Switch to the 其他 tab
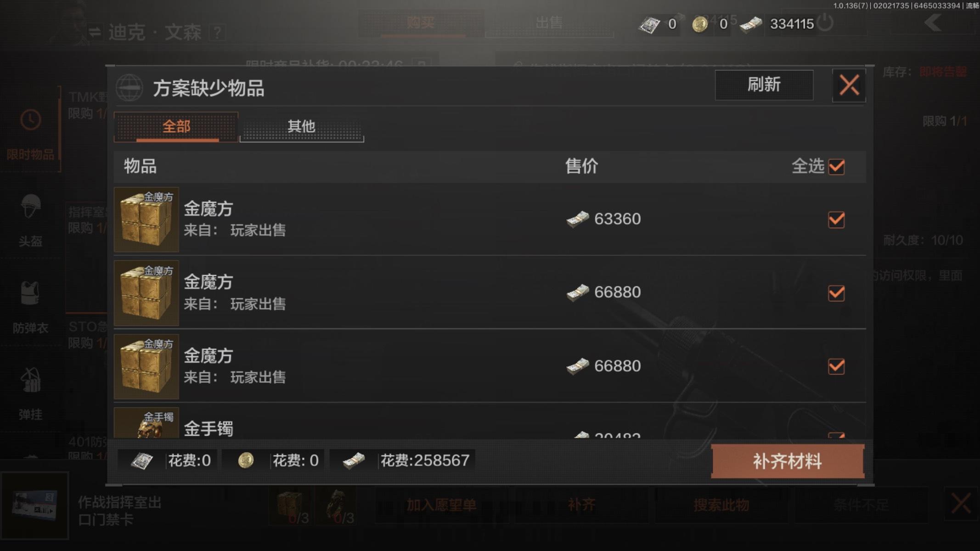 pos(302,126)
